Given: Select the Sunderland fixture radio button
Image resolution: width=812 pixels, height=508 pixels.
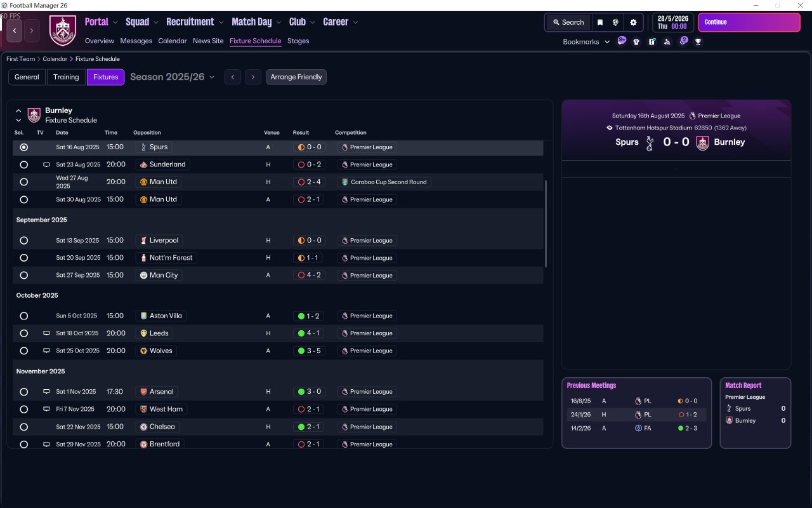Looking at the screenshot, I should [24, 164].
